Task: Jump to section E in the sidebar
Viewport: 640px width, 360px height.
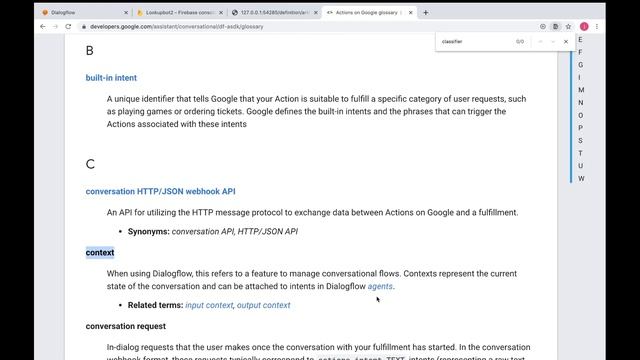Action: tap(580, 40)
